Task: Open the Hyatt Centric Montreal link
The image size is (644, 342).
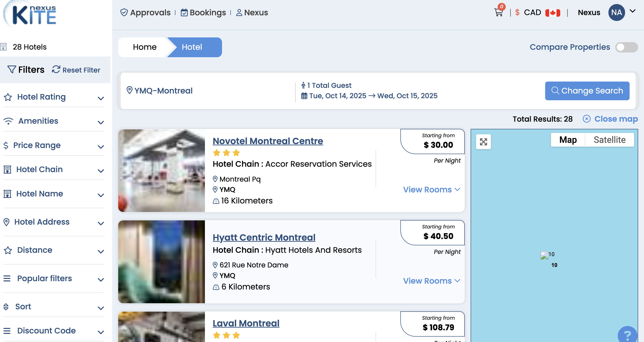Action: tap(264, 237)
